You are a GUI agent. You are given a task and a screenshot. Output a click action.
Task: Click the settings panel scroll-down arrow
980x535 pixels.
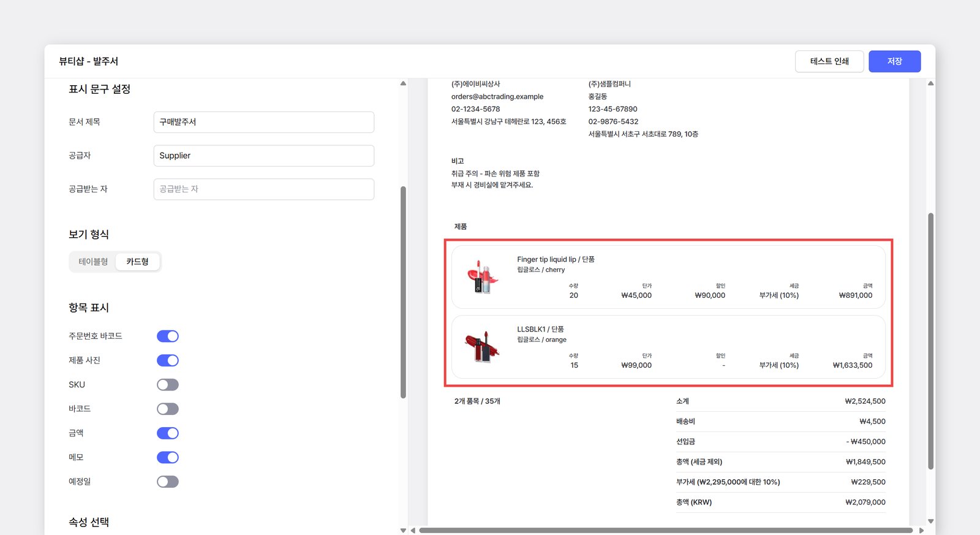[403, 530]
